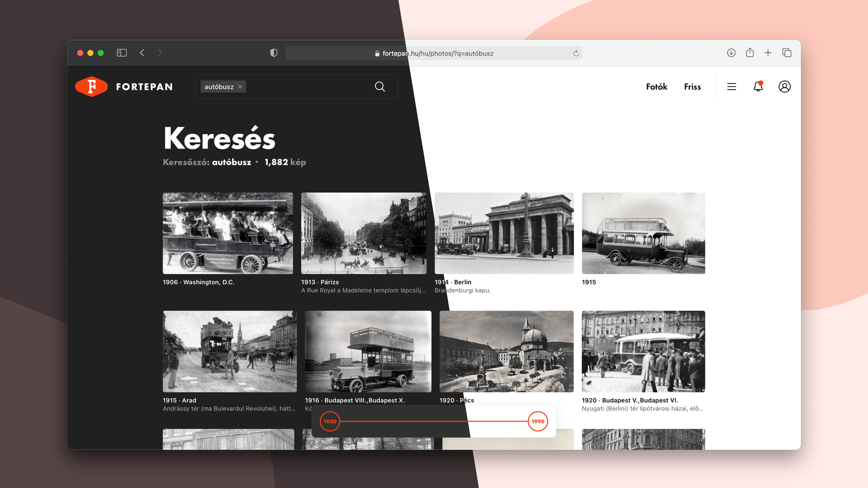Click the '1914 · Berlin' caption

pyautogui.click(x=453, y=282)
